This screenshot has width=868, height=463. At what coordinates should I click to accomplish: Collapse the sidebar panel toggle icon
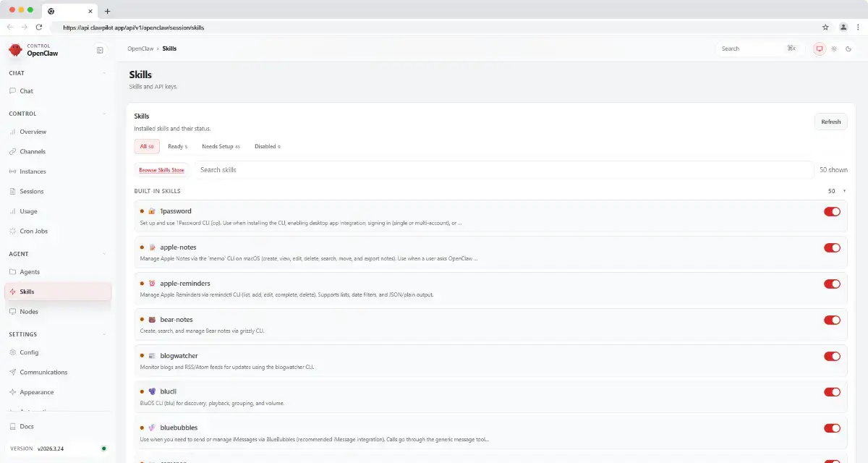coord(100,50)
